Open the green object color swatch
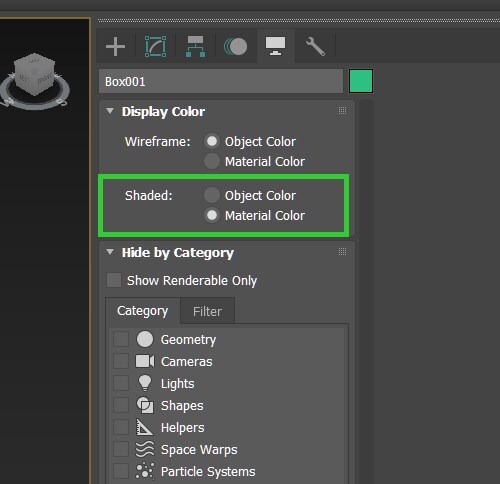 coord(361,81)
